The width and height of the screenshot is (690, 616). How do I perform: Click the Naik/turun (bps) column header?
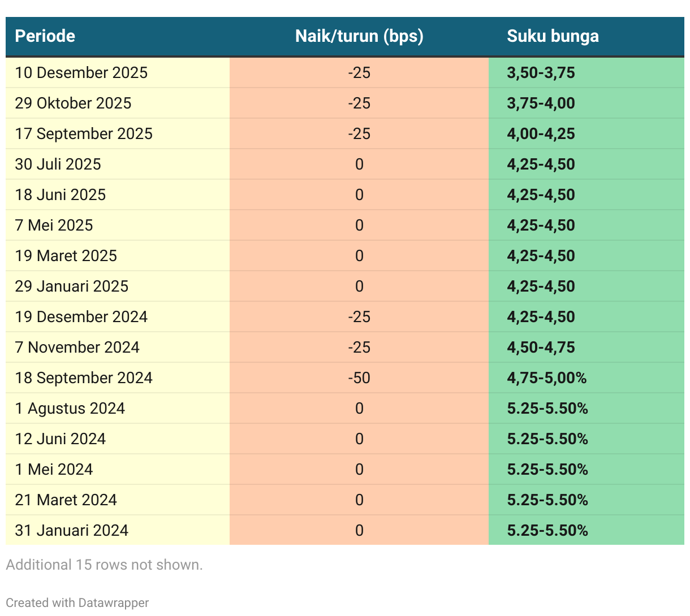point(359,36)
